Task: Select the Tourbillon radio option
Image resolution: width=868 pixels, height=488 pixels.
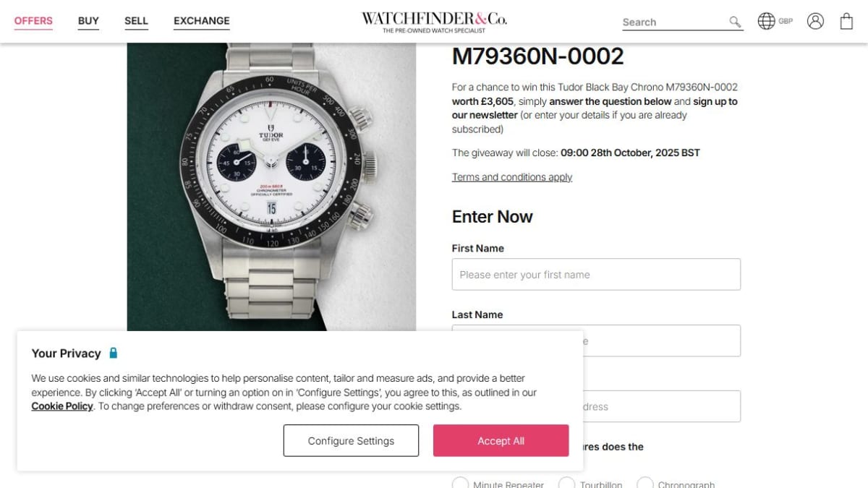Action: tap(566, 484)
